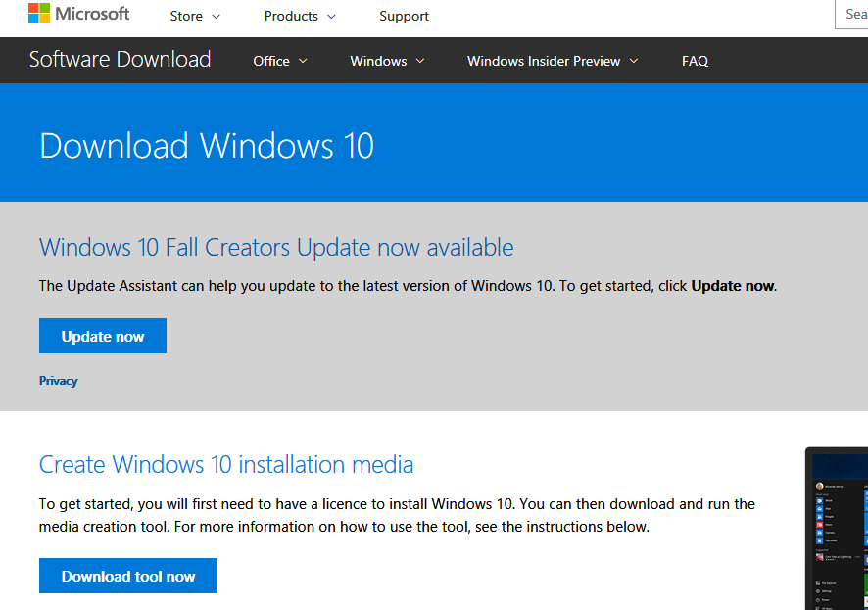Click the 'Download Windows 10' page heading
The image size is (868, 610).
pos(207,146)
